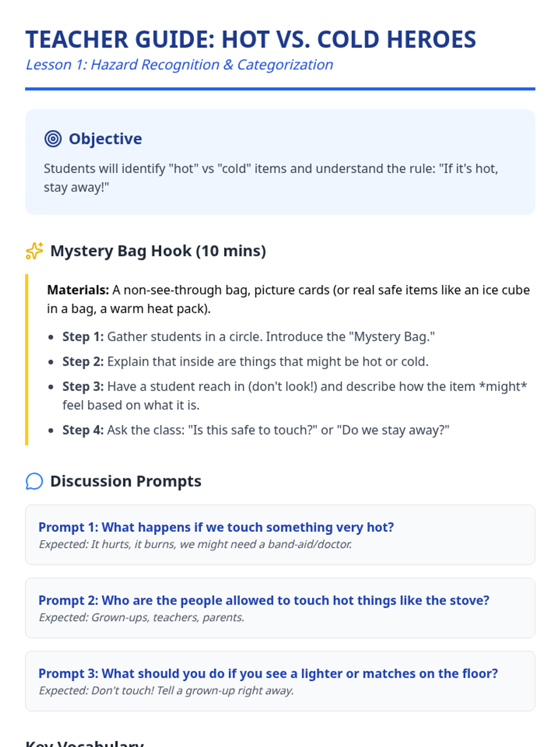This screenshot has height=747, width=560.
Task: Open Prompt 3 about lighter or matches
Action: (x=268, y=674)
